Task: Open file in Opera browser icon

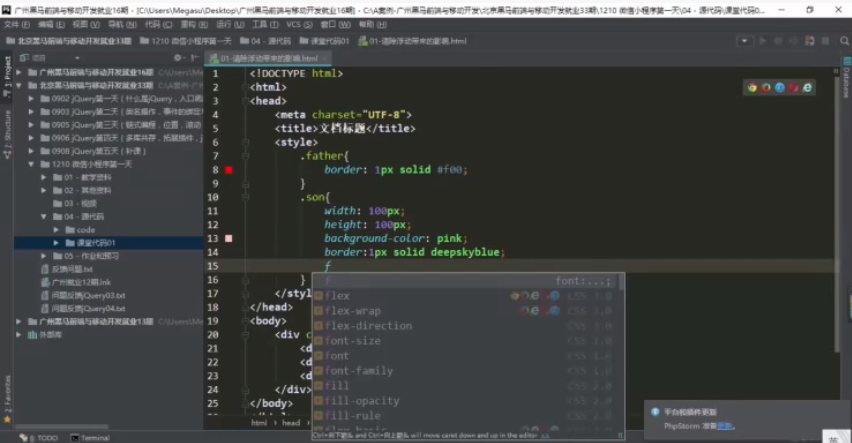Action: 793,88
